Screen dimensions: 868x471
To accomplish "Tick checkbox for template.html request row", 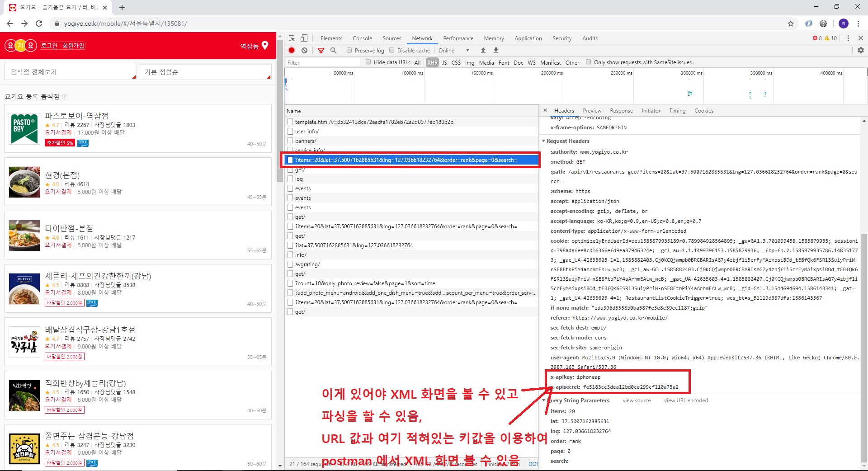I will tap(290, 122).
